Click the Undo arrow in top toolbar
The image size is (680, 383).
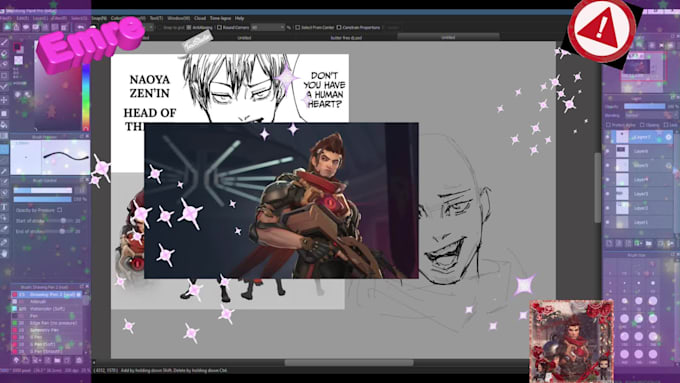point(81,27)
